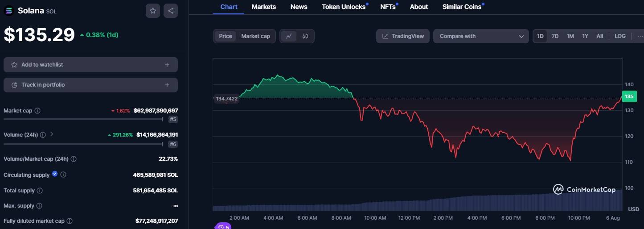Screen dimensions: 644x229
Task: Click Add to watchlist button
Action: (x=90, y=65)
